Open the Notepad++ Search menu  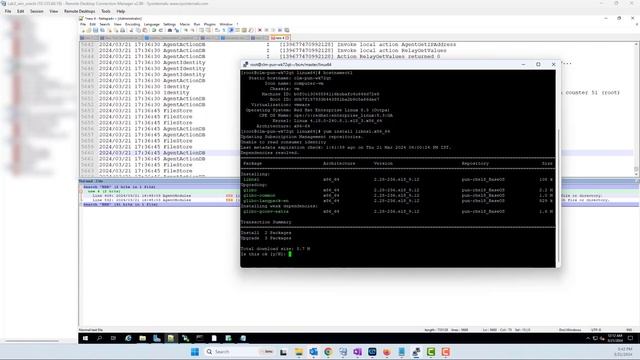pyautogui.click(x=105, y=24)
